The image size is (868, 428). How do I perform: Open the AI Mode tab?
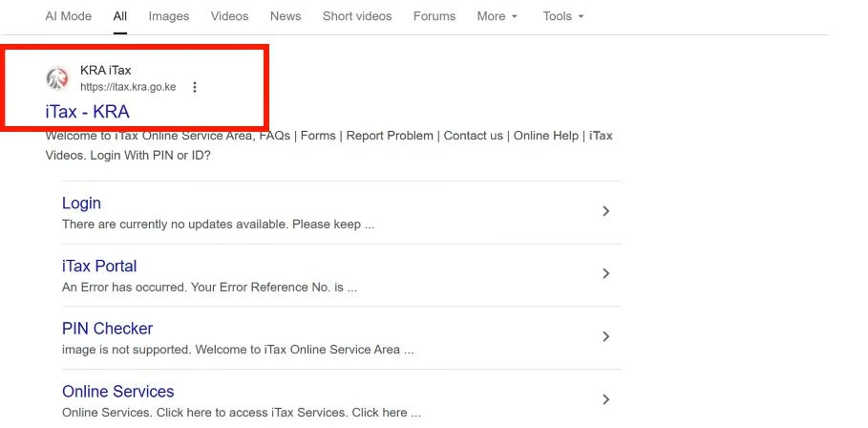[68, 16]
